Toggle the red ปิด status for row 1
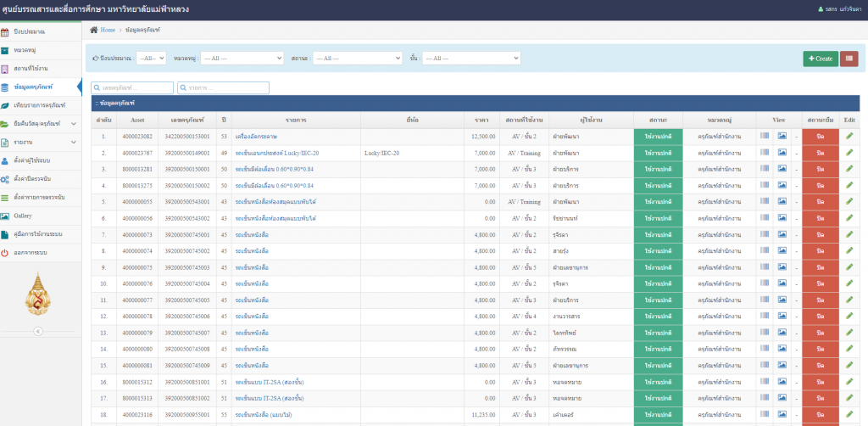This screenshot has width=868, height=426. (820, 136)
